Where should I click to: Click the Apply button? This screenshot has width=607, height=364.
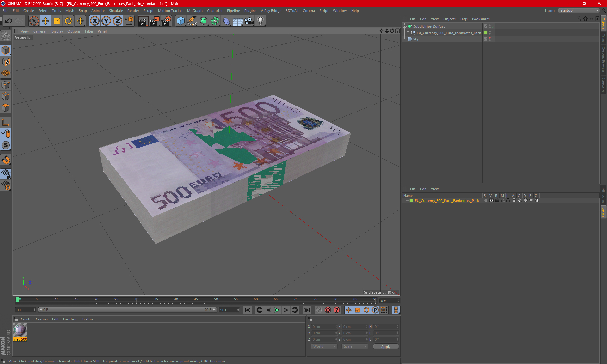(x=386, y=347)
